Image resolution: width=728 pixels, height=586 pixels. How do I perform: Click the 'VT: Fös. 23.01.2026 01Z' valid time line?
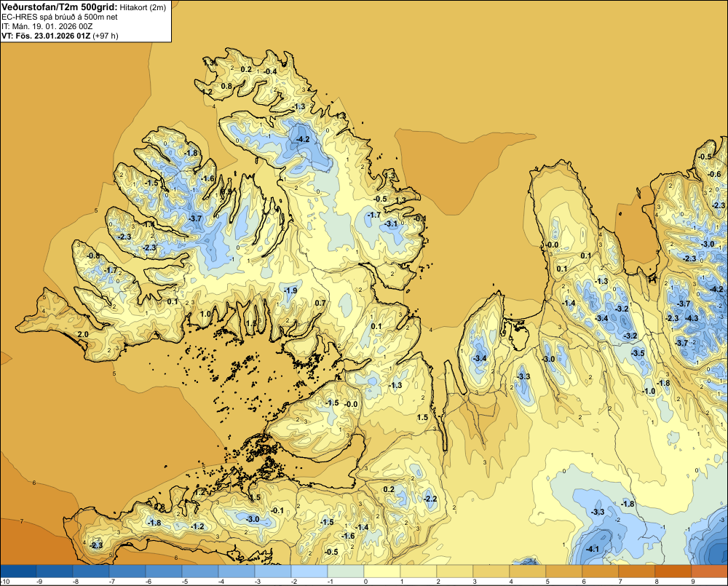(47, 36)
